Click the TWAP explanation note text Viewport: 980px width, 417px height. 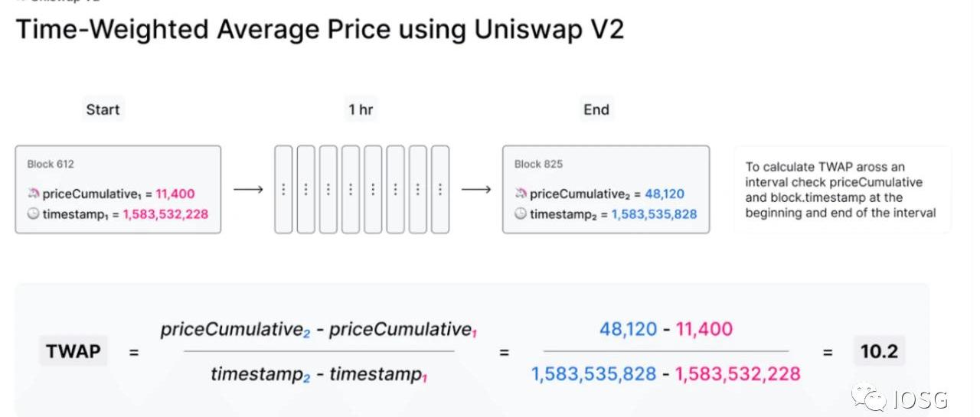tap(840, 190)
